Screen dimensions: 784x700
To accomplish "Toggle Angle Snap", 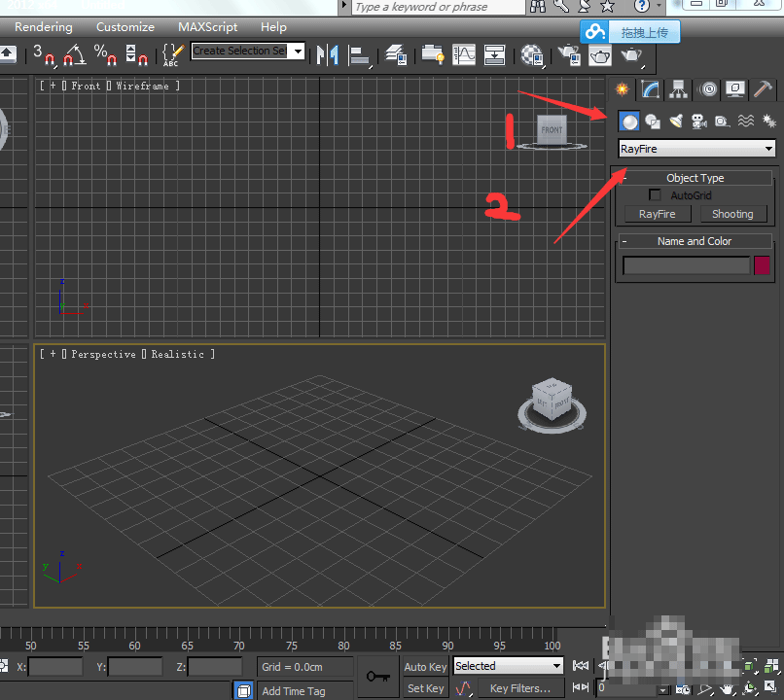I will [74, 54].
